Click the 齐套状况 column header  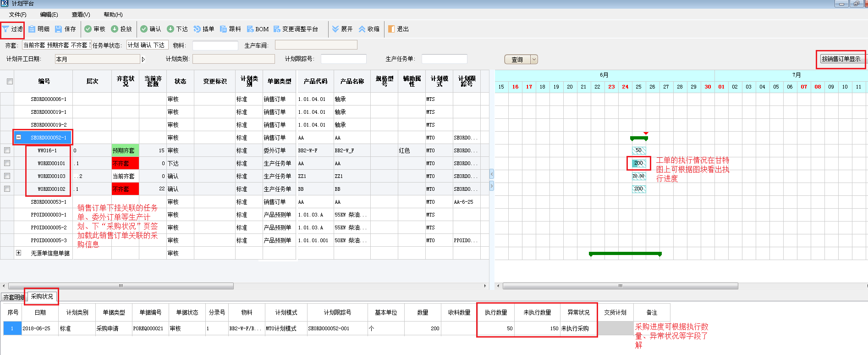[125, 81]
